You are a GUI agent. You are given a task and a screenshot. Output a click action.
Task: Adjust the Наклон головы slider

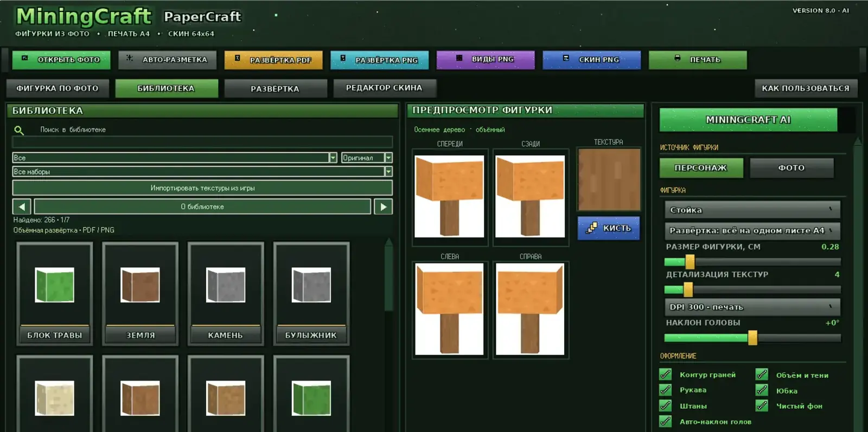pos(752,338)
